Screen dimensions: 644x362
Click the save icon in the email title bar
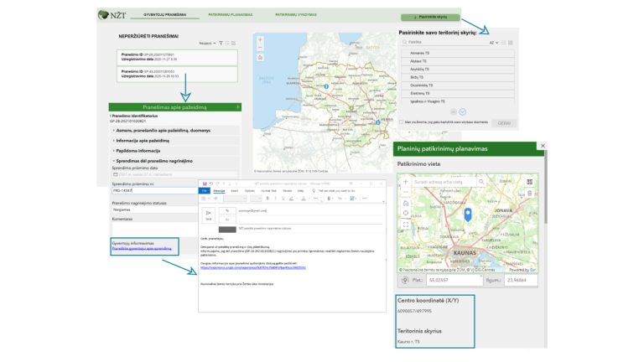coord(205,184)
